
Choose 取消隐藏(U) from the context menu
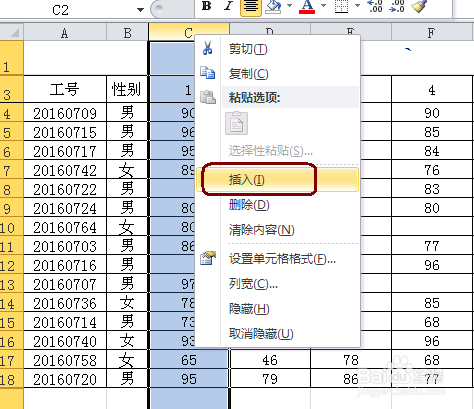[x=278, y=334]
